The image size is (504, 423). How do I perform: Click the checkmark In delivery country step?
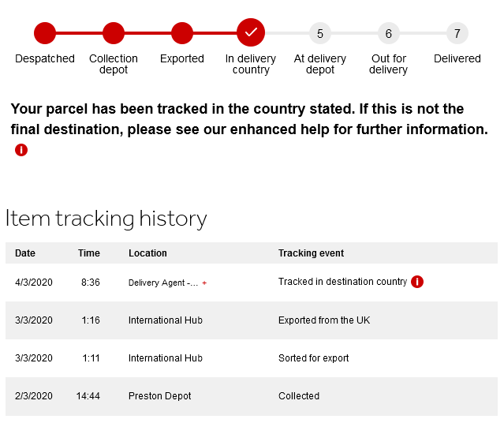click(251, 32)
